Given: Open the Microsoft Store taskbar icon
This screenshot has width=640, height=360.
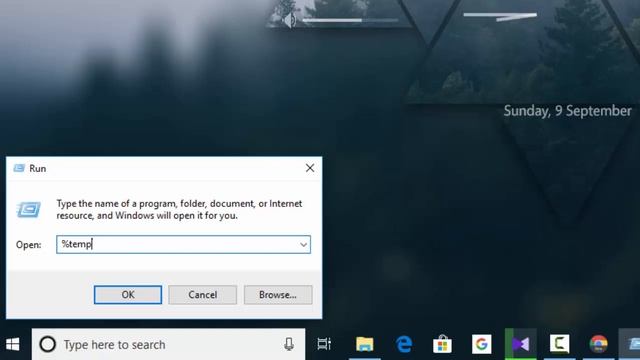Looking at the screenshot, I should tap(442, 344).
